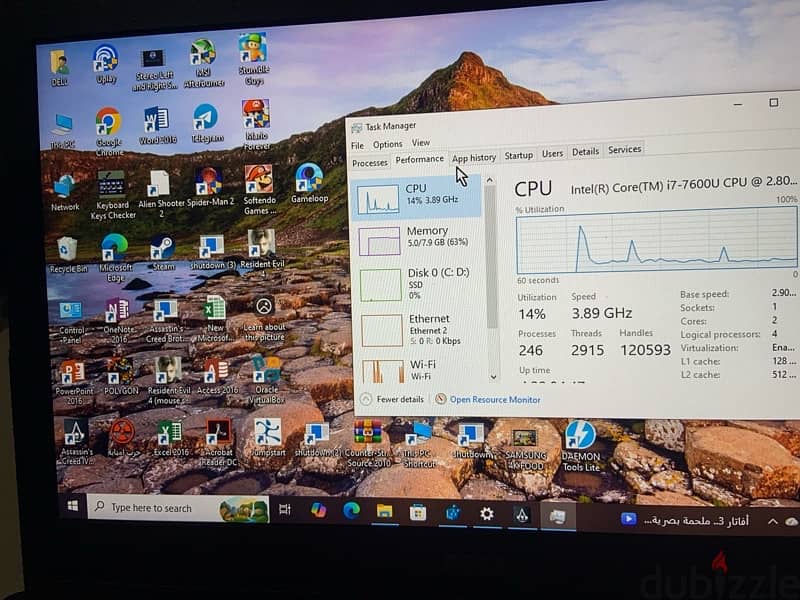Switch to the Startup tab
This screenshot has width=800, height=600.
click(x=518, y=155)
